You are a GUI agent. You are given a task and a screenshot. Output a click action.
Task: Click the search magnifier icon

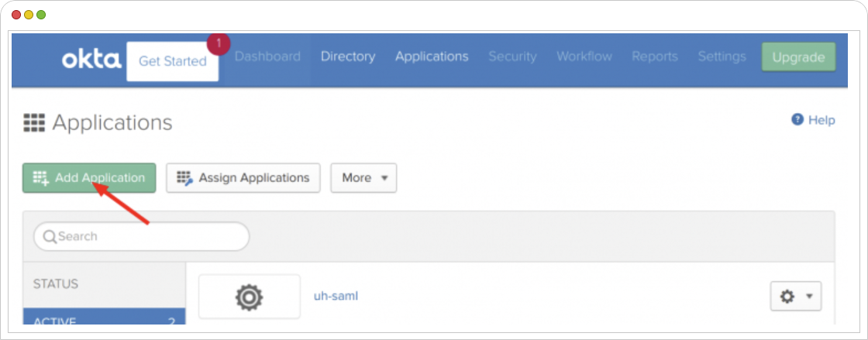tap(50, 237)
